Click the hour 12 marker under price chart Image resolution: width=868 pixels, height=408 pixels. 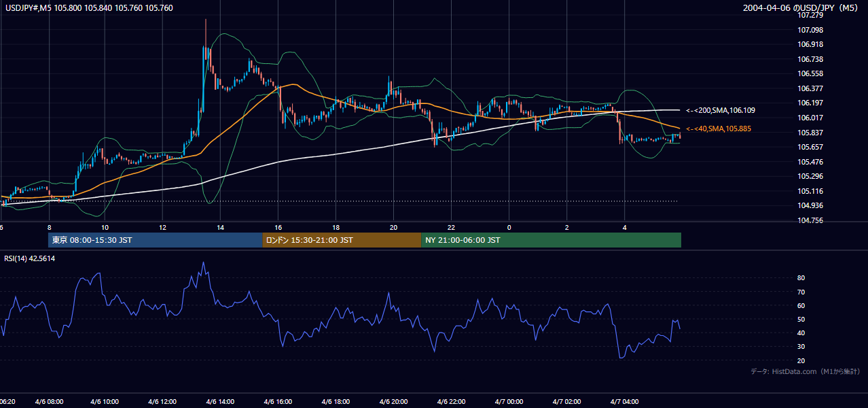162,227
